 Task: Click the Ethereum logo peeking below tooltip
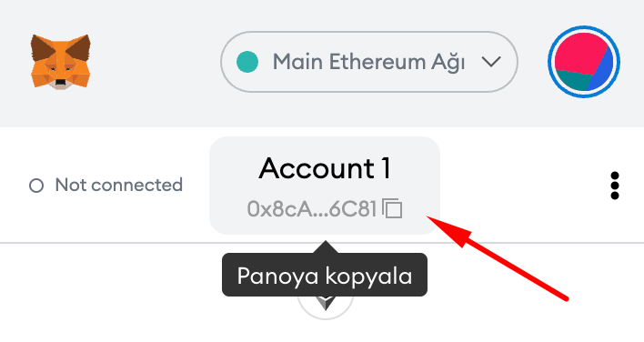(x=326, y=305)
